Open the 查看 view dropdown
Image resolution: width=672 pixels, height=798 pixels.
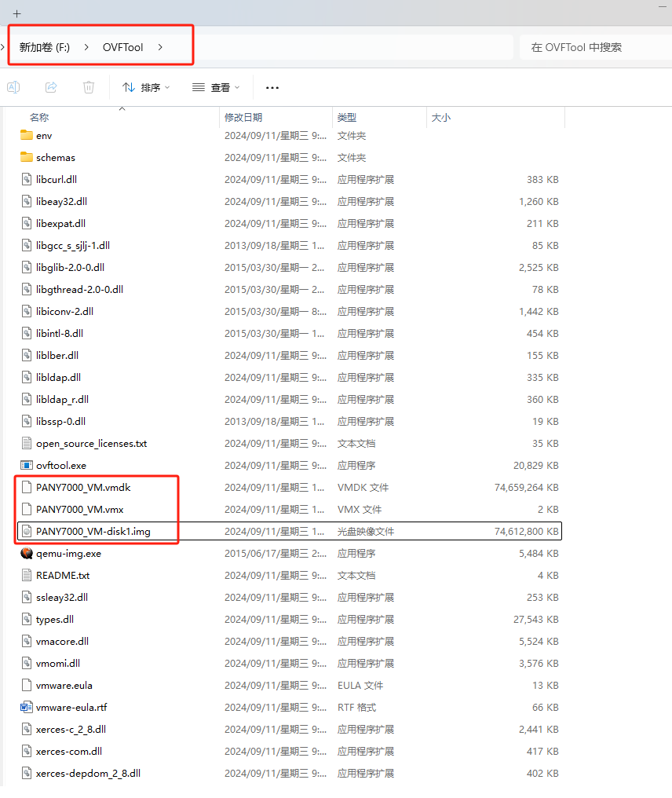coord(217,87)
